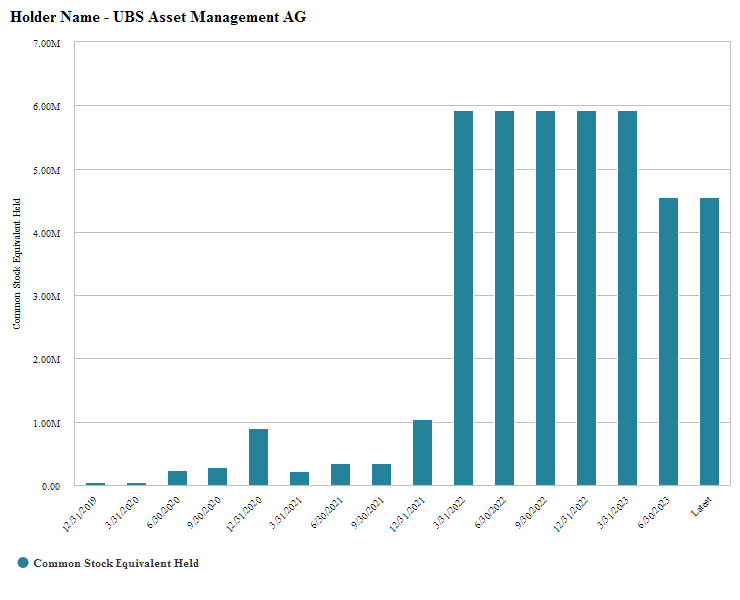
Task: Click the 3/31/2022 x-axis date label
Action: click(x=449, y=513)
